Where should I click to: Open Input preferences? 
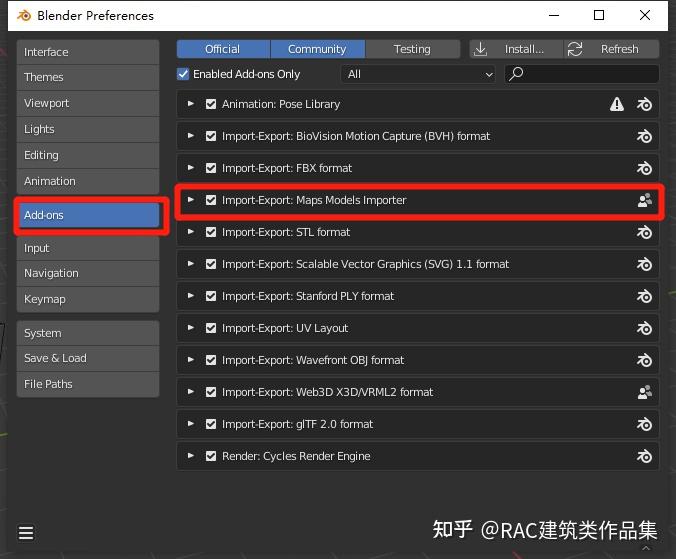(x=88, y=248)
